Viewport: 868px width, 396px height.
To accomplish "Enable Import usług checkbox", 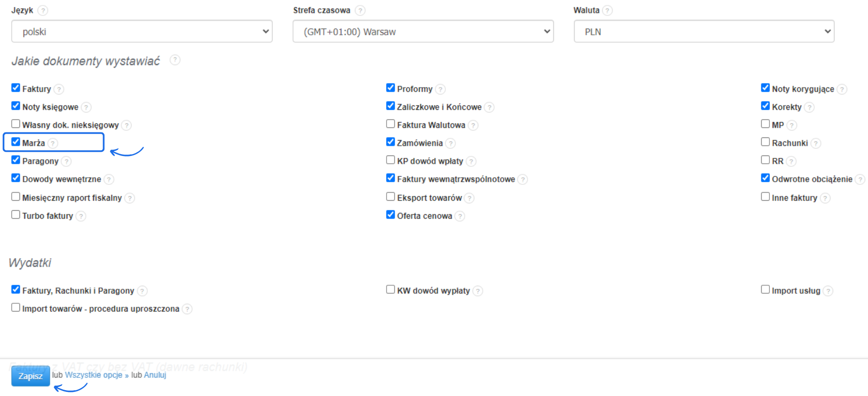I will pyautogui.click(x=765, y=289).
